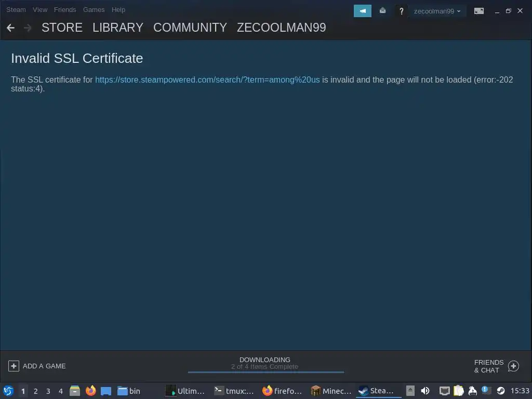This screenshot has height=399, width=532.
Task: Click the friends chat plus bubble icon
Action: (x=513, y=366)
